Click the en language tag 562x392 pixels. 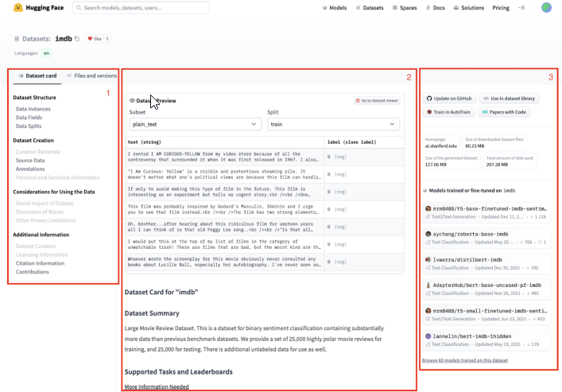tap(46, 53)
